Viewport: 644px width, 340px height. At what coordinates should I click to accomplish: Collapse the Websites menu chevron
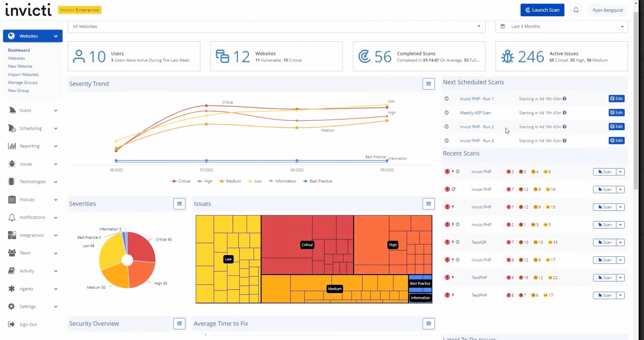point(56,36)
